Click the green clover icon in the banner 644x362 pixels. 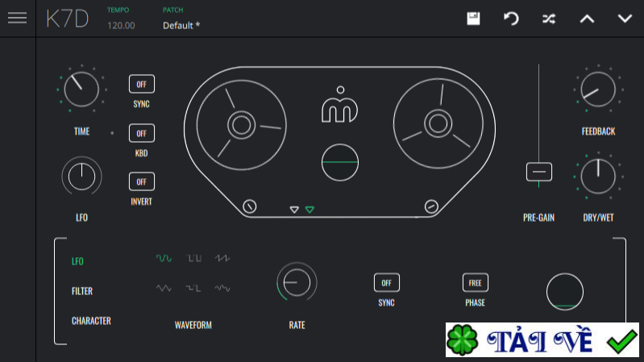(463, 339)
